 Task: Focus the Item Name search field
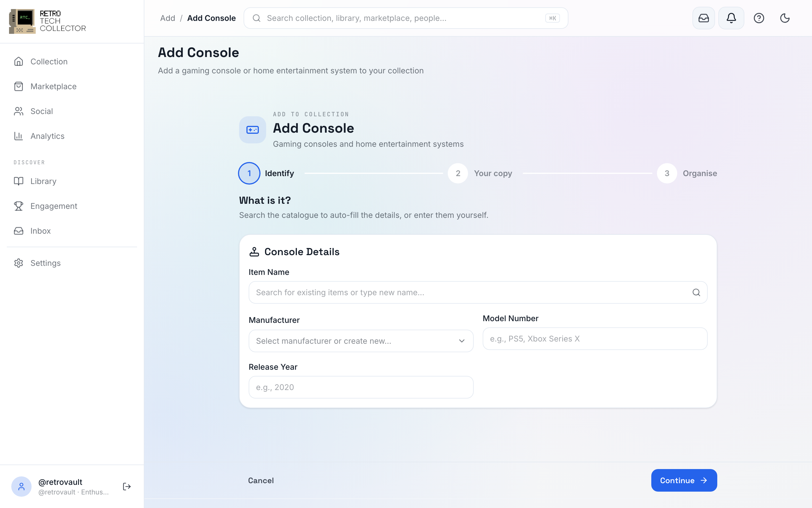(478, 292)
